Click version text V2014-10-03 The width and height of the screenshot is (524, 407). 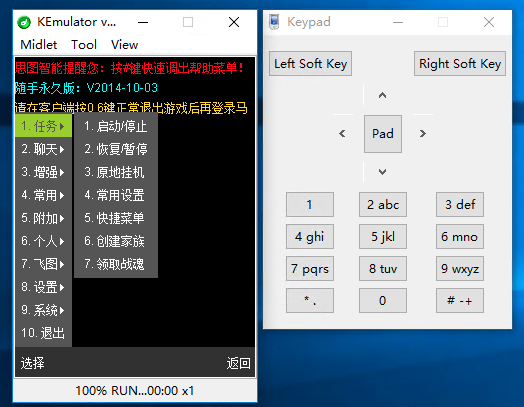coord(122,88)
